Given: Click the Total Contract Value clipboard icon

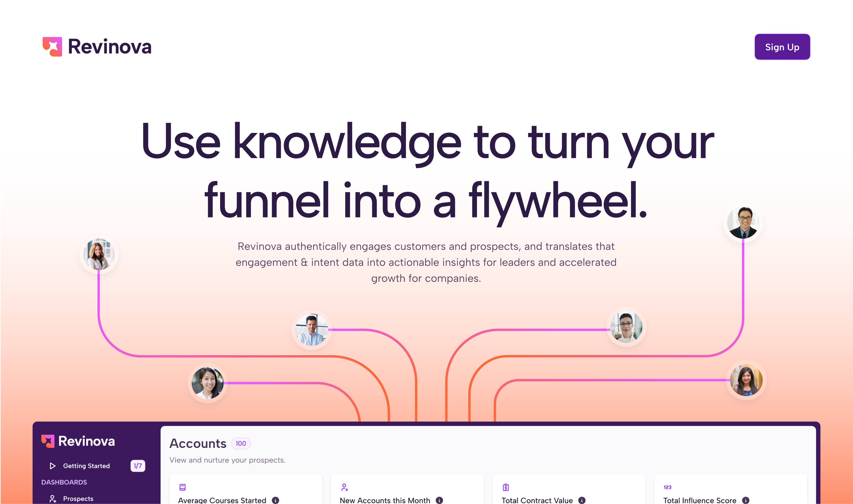Looking at the screenshot, I should (505, 487).
